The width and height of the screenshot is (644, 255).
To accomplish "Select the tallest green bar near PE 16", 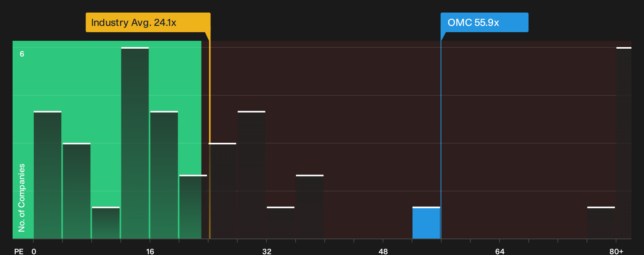I will point(135,143).
